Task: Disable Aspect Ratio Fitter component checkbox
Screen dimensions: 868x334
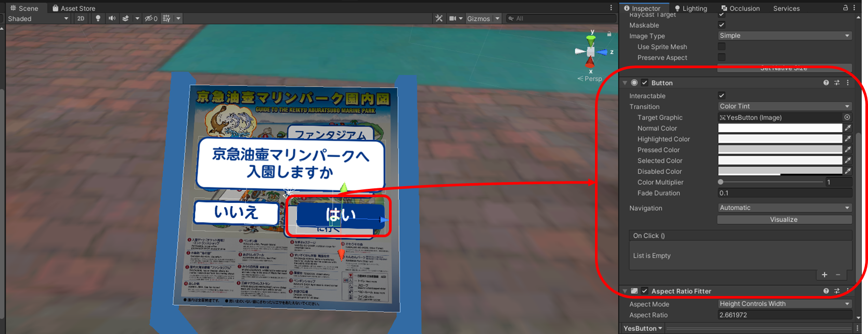Action: click(x=644, y=291)
